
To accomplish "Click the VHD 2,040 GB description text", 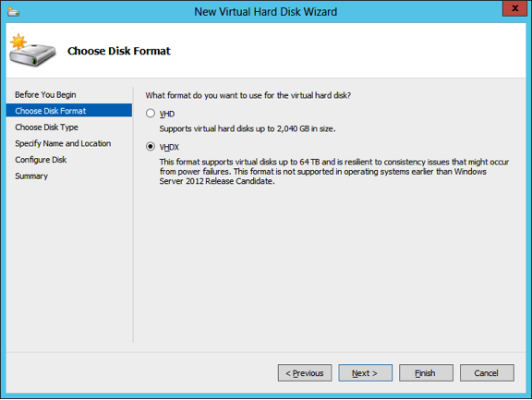I will [x=248, y=129].
